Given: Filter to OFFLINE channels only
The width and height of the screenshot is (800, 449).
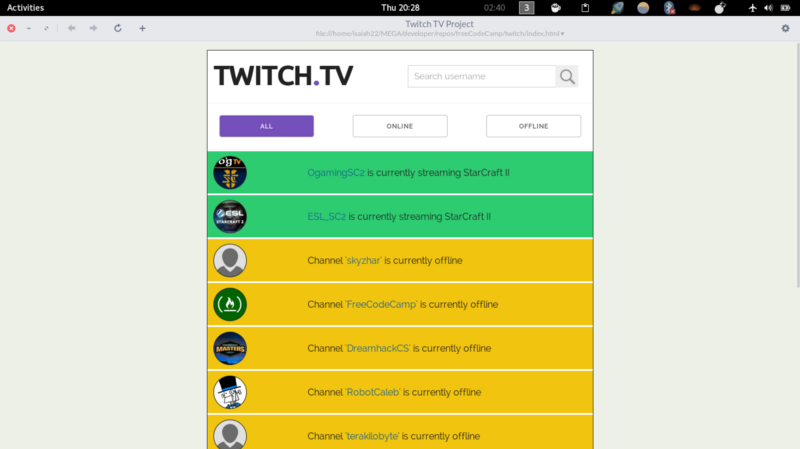Looking at the screenshot, I should tap(533, 126).
